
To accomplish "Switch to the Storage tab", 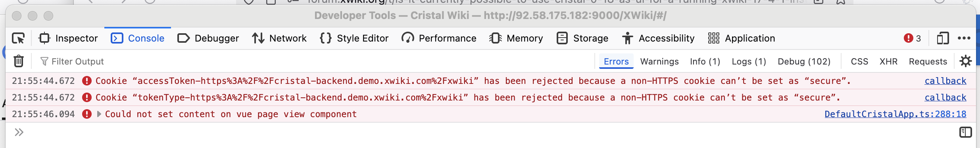I will coord(582,38).
